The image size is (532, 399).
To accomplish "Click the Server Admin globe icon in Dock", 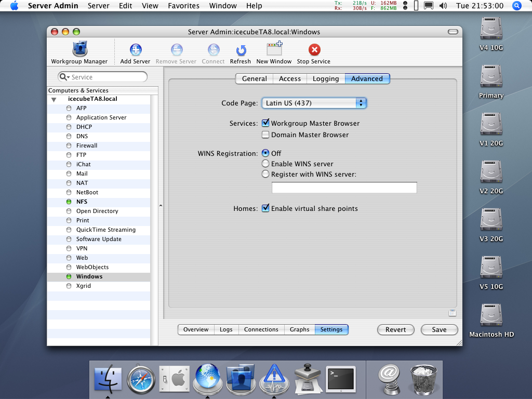I will (207, 378).
